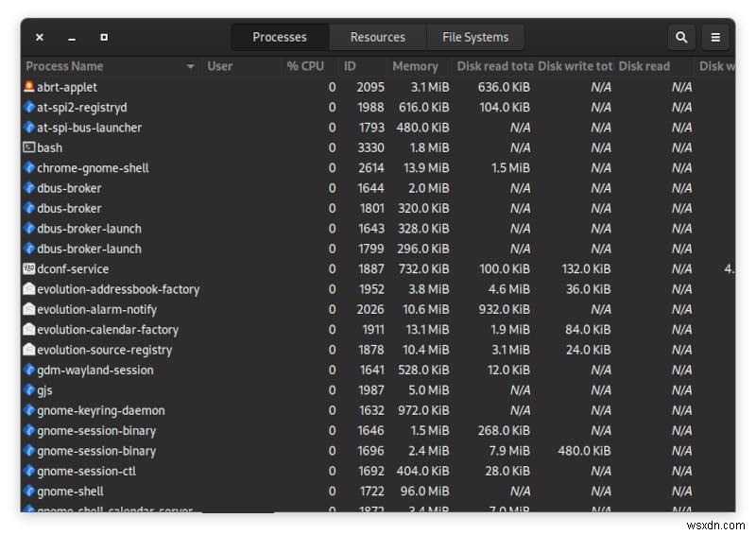Click disk write total 480.0 KiB
The width and height of the screenshot is (756, 535).
tap(584, 451)
